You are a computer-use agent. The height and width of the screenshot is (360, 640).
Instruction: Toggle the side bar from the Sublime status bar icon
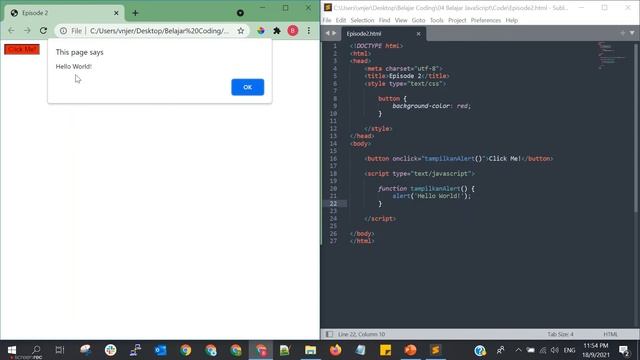point(329,334)
